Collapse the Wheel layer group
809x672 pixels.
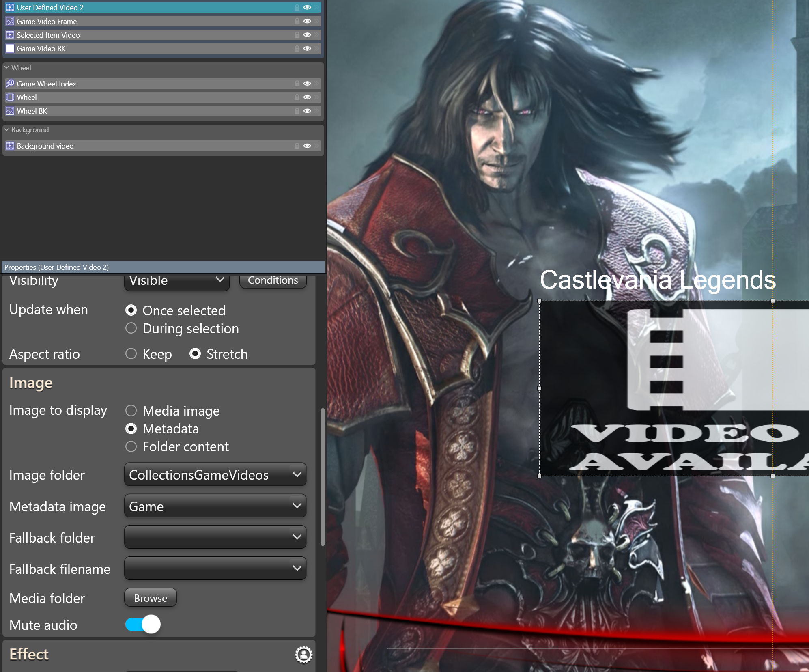[x=6, y=68]
